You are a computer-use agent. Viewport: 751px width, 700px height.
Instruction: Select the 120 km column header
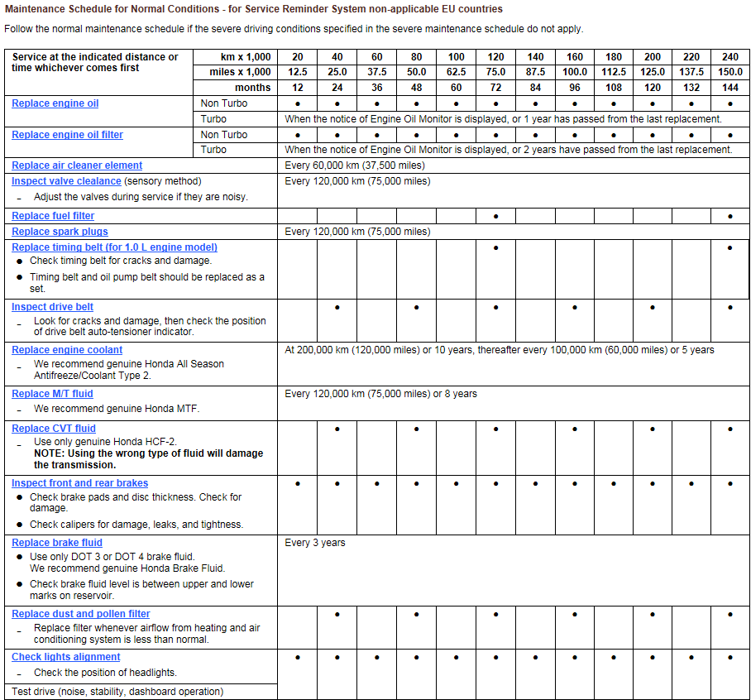tap(495, 57)
